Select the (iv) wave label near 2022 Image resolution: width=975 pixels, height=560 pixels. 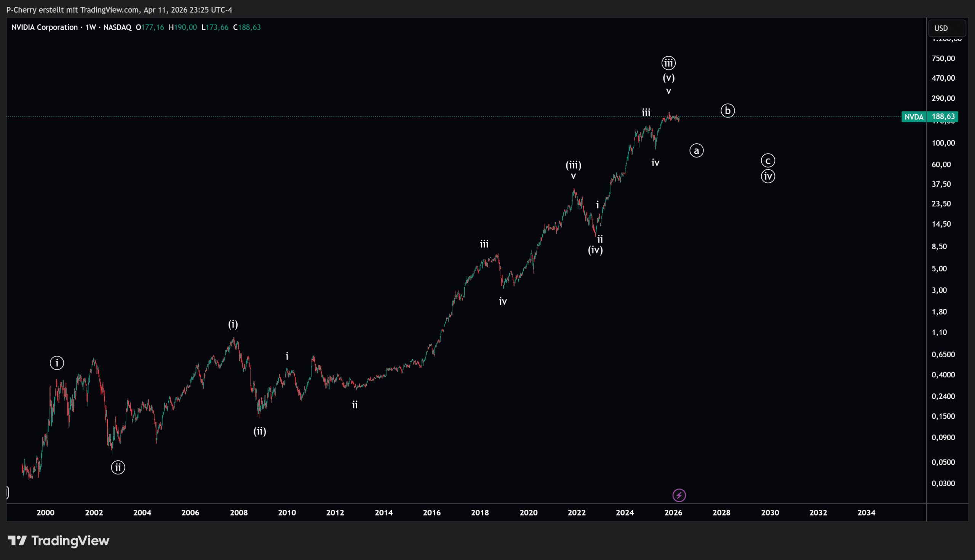click(595, 250)
